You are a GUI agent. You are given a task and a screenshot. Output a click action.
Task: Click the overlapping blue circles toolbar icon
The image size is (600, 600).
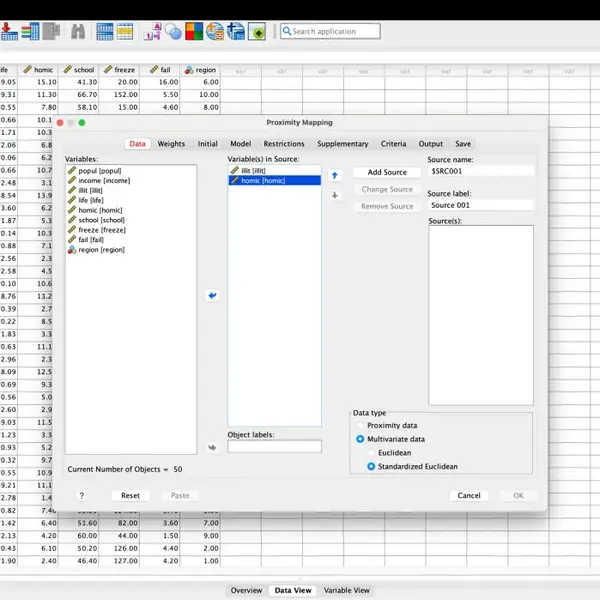[173, 31]
